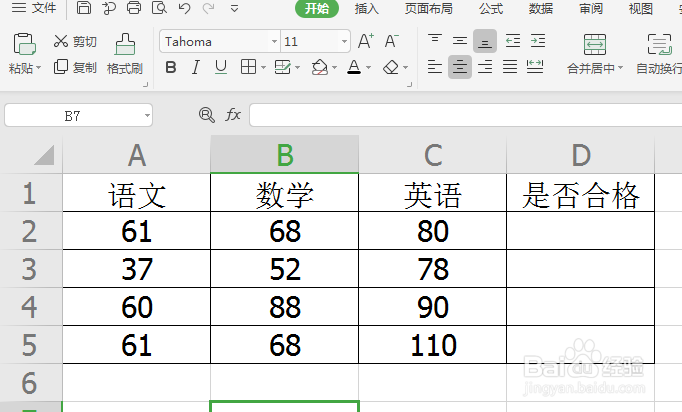Align text right
This screenshot has height=412, width=682.
[x=485, y=67]
